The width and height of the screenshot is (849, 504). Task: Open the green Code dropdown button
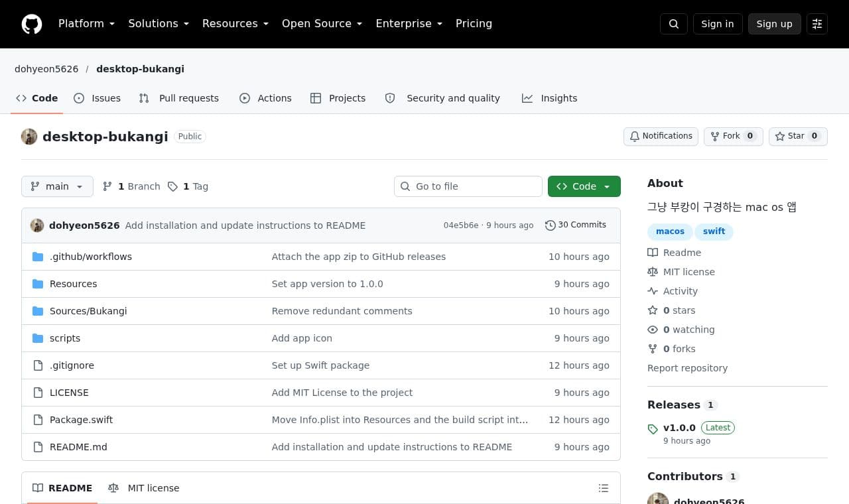pyautogui.click(x=584, y=186)
